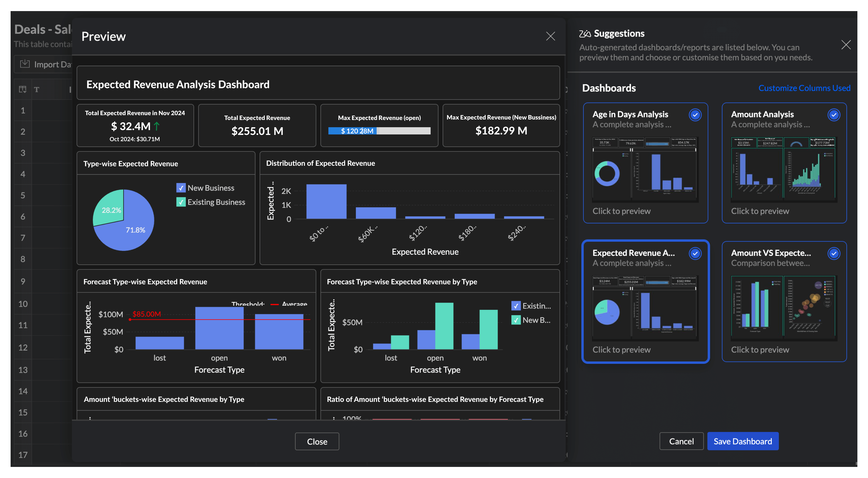This screenshot has width=868, height=478.
Task: Uncheck the New B... legend box in the Forecast by Type chart
Action: click(x=516, y=320)
